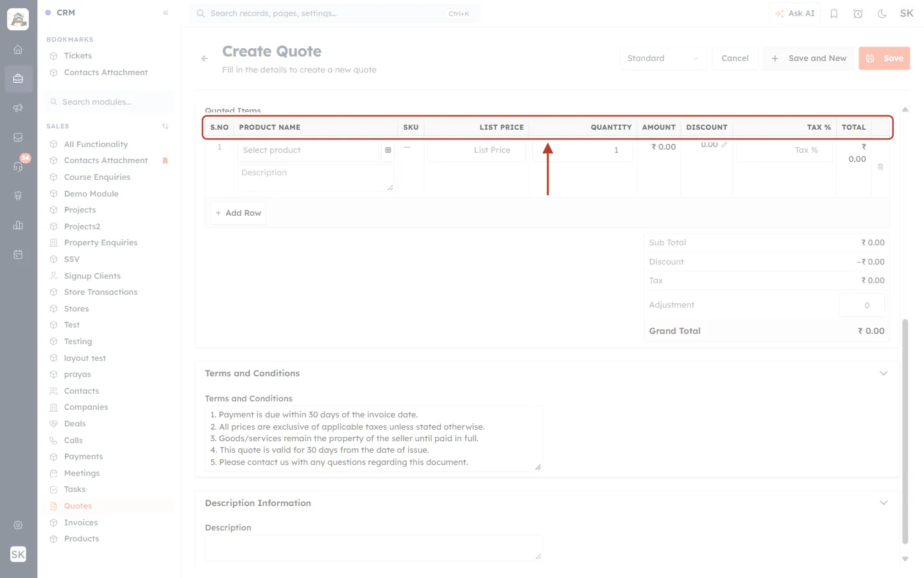Open the calendar icon in left rail

coord(18,254)
